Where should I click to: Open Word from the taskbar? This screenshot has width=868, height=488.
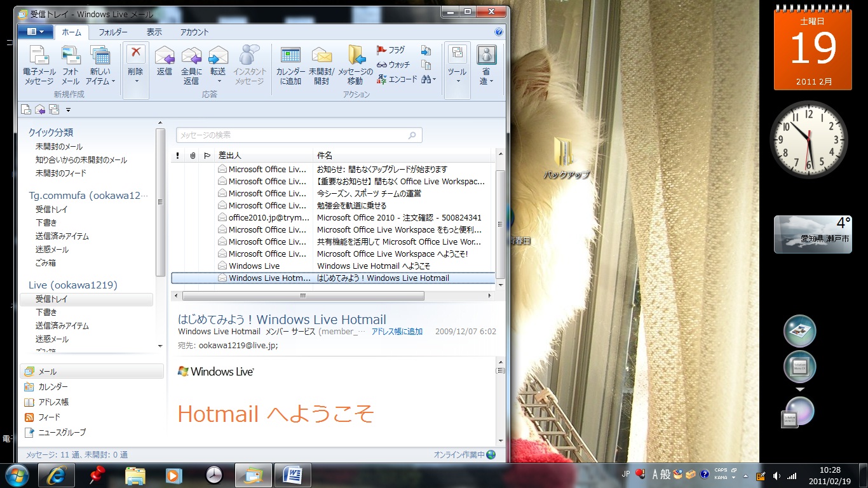tap(293, 475)
